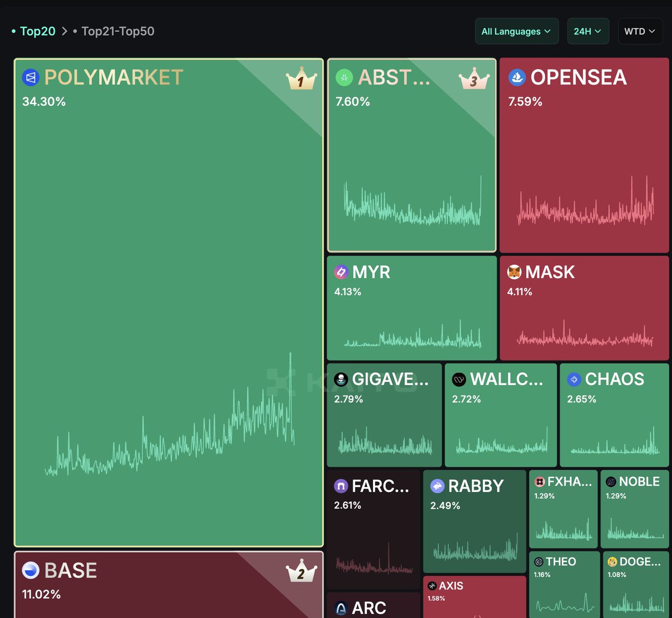Click the WallChain logo icon
This screenshot has width=672, height=618.
(459, 380)
